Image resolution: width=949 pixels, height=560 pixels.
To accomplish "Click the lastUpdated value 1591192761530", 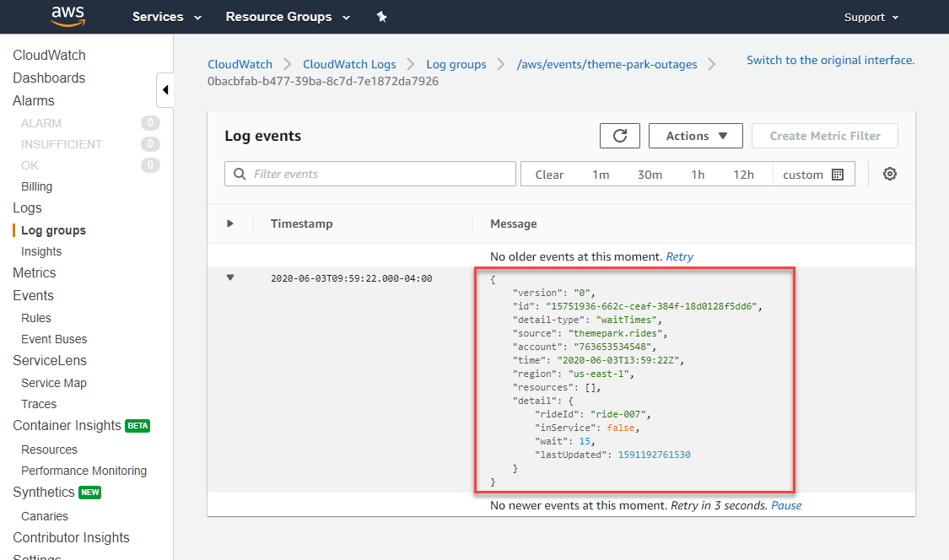I will click(x=654, y=455).
